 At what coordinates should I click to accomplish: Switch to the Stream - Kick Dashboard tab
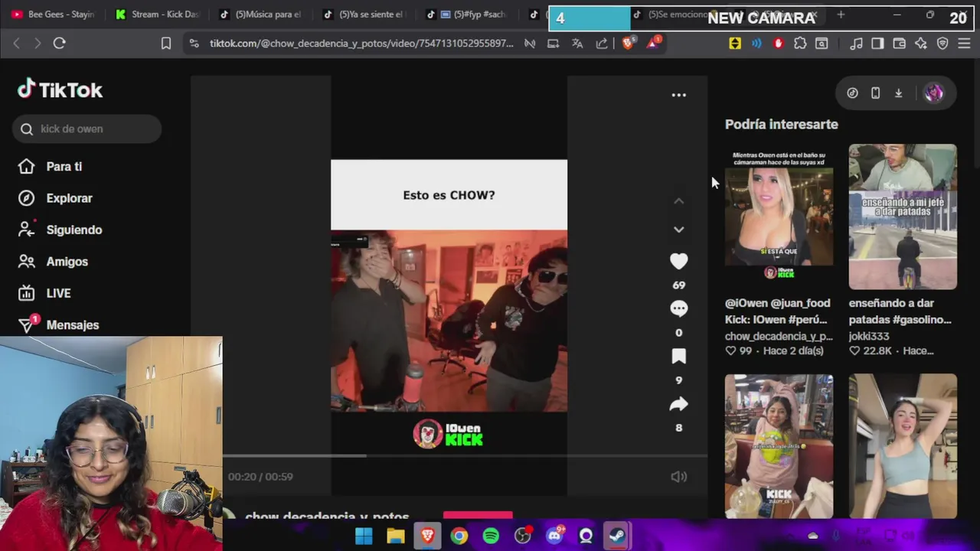click(x=157, y=15)
